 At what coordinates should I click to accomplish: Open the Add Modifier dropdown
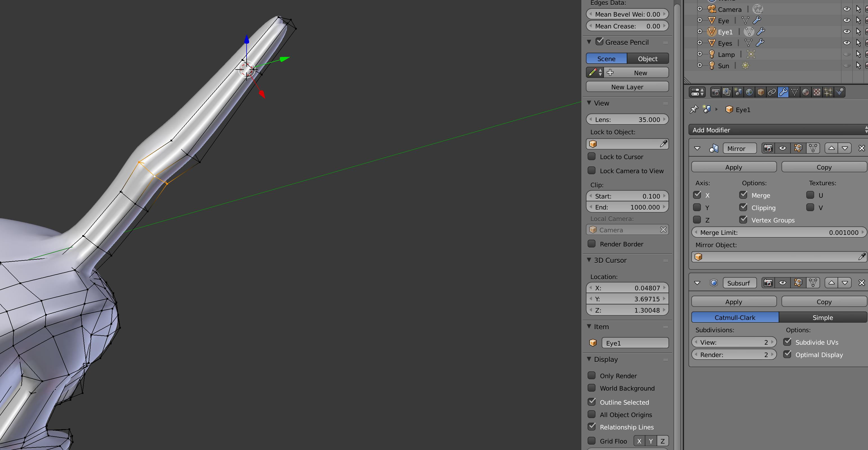tap(779, 130)
